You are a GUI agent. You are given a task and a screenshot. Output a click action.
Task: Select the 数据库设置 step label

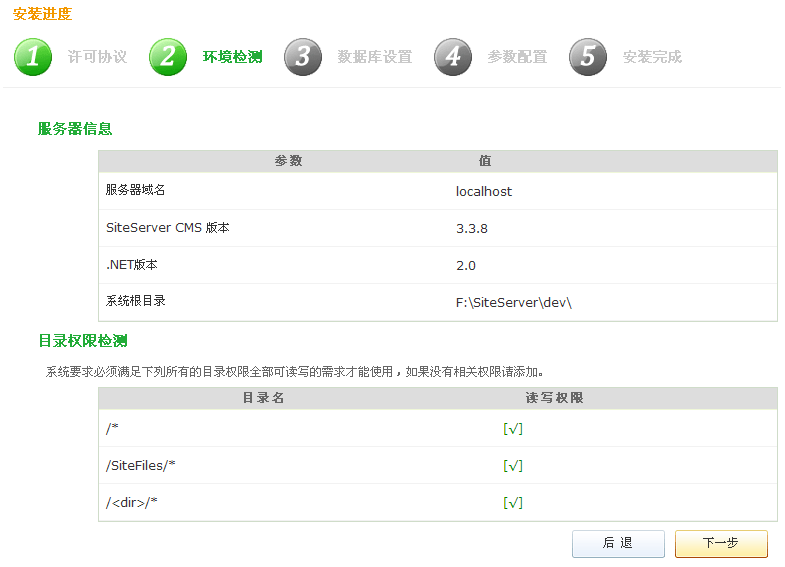pyautogui.click(x=374, y=57)
